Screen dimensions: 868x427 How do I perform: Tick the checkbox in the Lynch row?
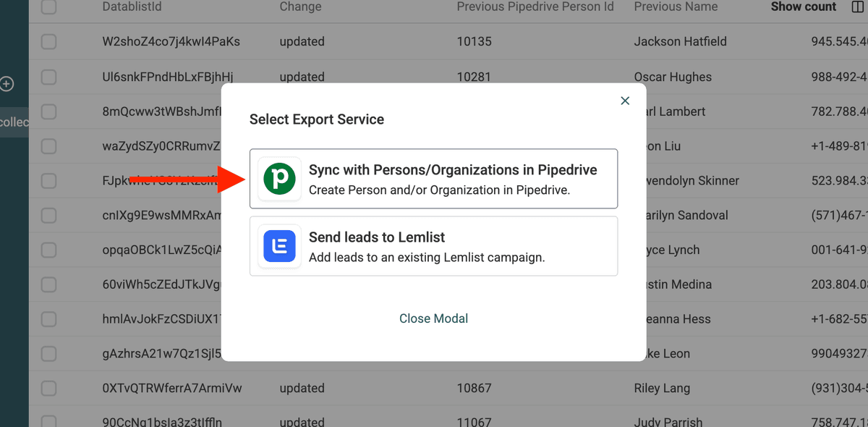coord(48,250)
